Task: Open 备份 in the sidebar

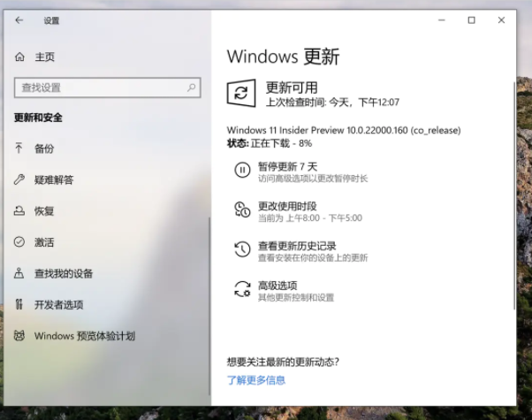Action: 44,149
